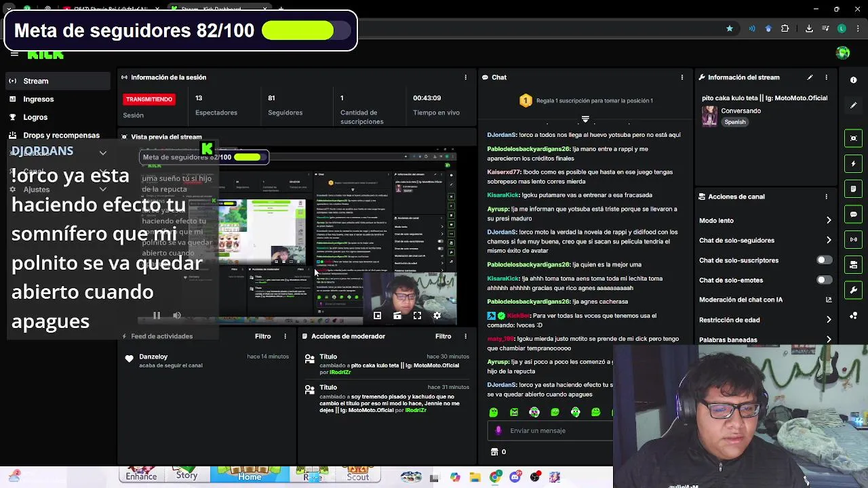Click the KickBot username in chat
868x488 pixels.
(519, 316)
